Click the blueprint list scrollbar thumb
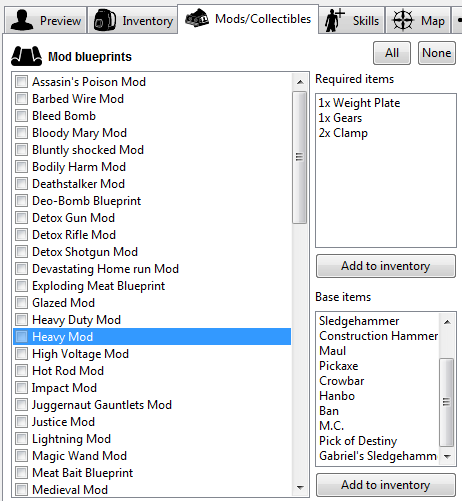The width and height of the screenshot is (462, 501). (x=300, y=157)
